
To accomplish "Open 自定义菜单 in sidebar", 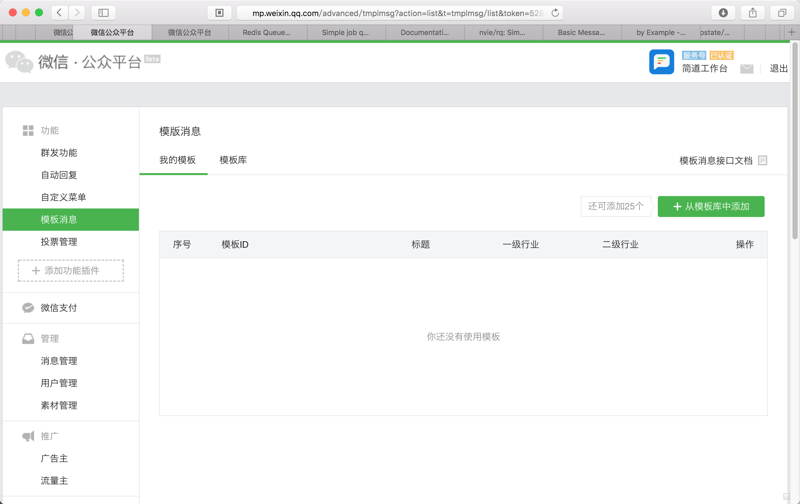I will [64, 197].
